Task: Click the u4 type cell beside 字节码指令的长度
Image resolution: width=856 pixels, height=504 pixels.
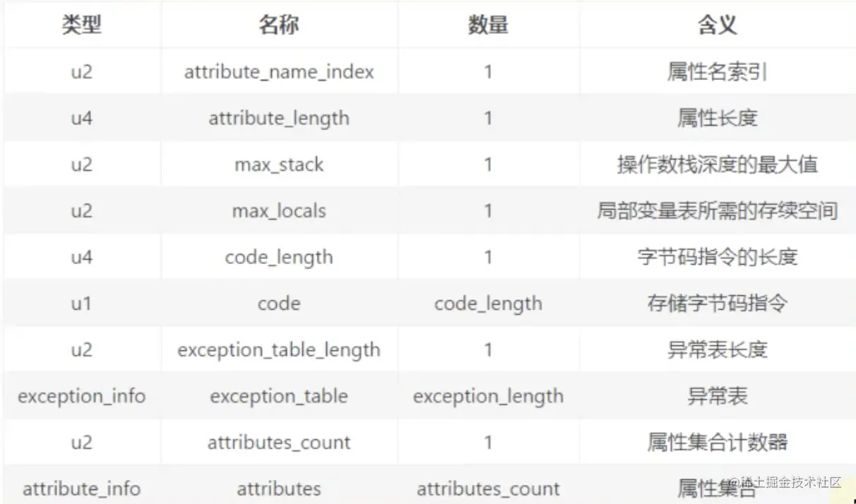Action: coord(82,258)
